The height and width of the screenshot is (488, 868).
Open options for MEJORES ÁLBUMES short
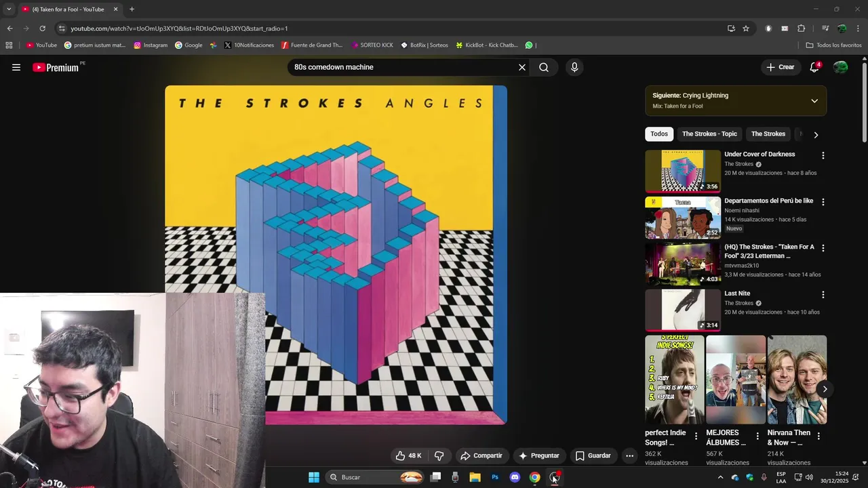tap(757, 436)
